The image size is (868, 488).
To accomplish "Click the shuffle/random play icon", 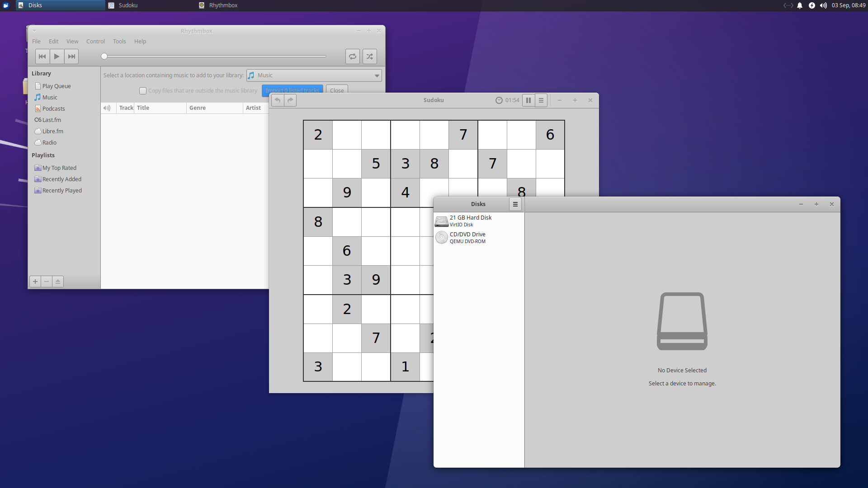I will 370,56.
